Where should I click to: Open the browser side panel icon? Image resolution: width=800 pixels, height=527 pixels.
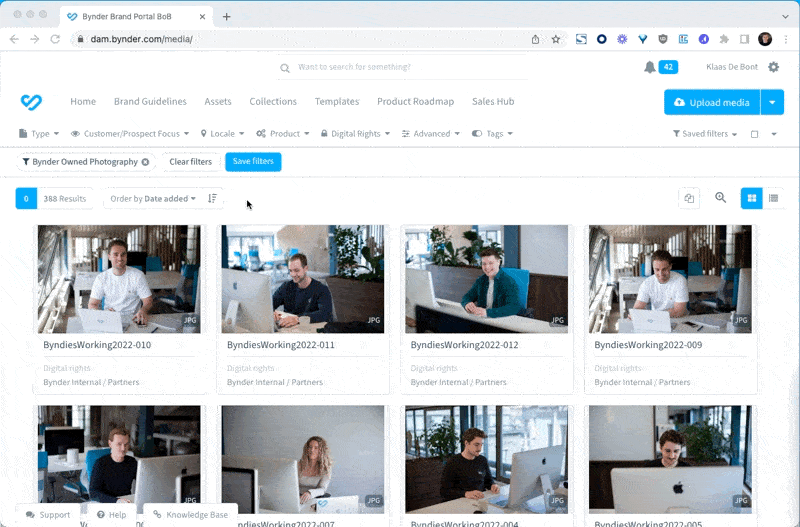coord(744,39)
